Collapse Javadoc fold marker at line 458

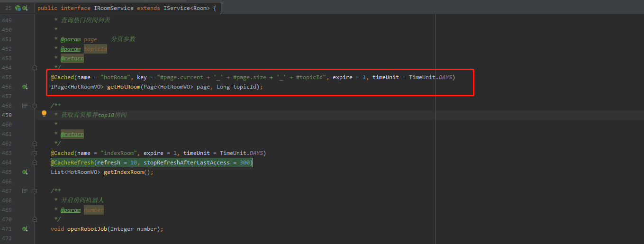coord(35,106)
